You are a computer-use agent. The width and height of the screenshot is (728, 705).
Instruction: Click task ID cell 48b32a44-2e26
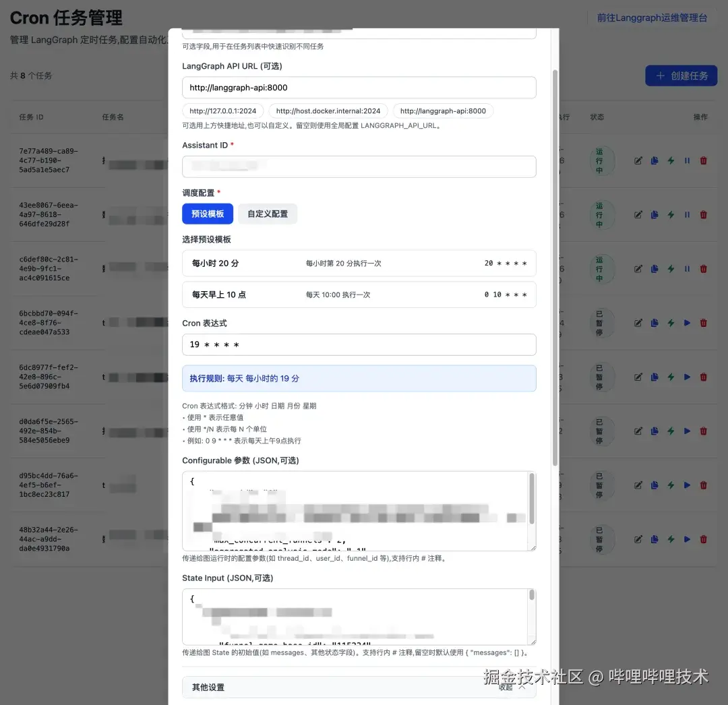click(49, 539)
